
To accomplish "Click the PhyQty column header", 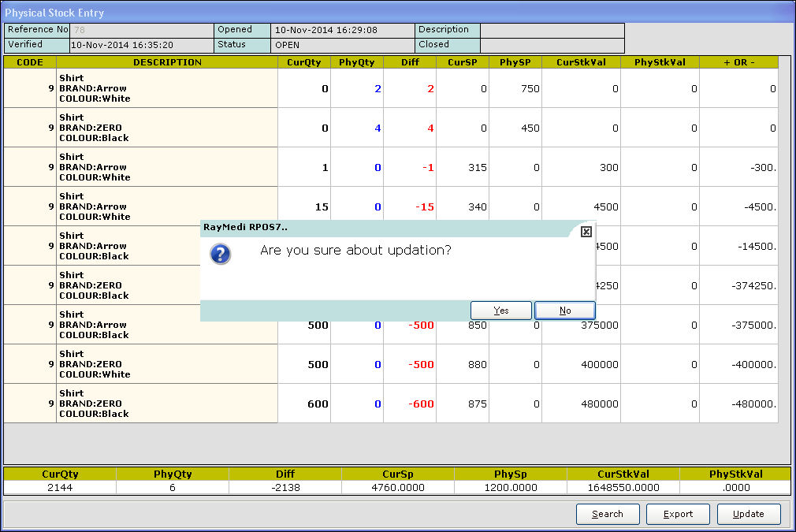I will tap(357, 62).
